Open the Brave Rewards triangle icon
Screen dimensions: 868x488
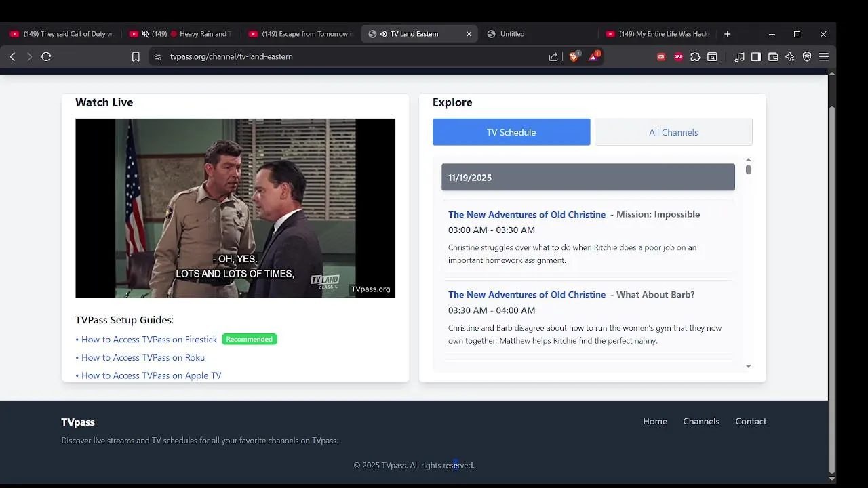tap(593, 57)
